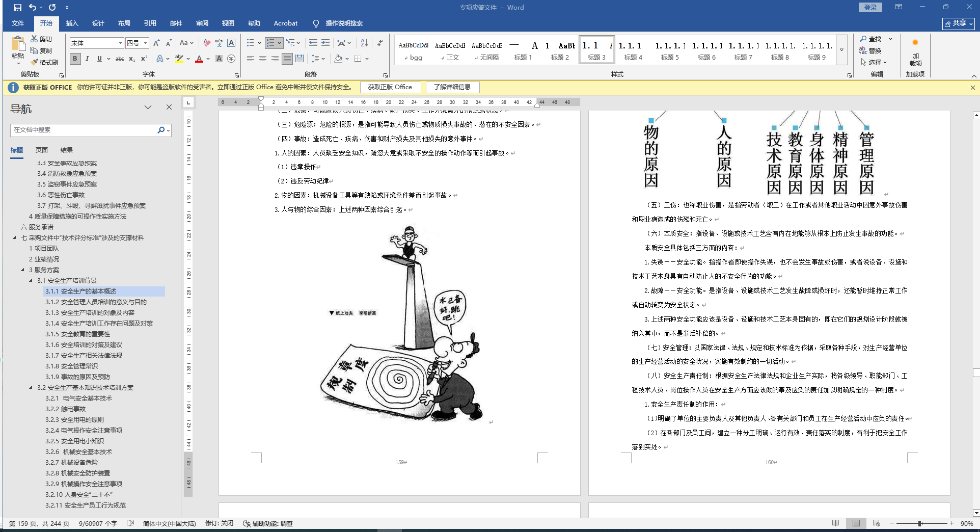980x532 pixels.
Task: Toggle show/hide paragraph marks
Action: [x=380, y=43]
